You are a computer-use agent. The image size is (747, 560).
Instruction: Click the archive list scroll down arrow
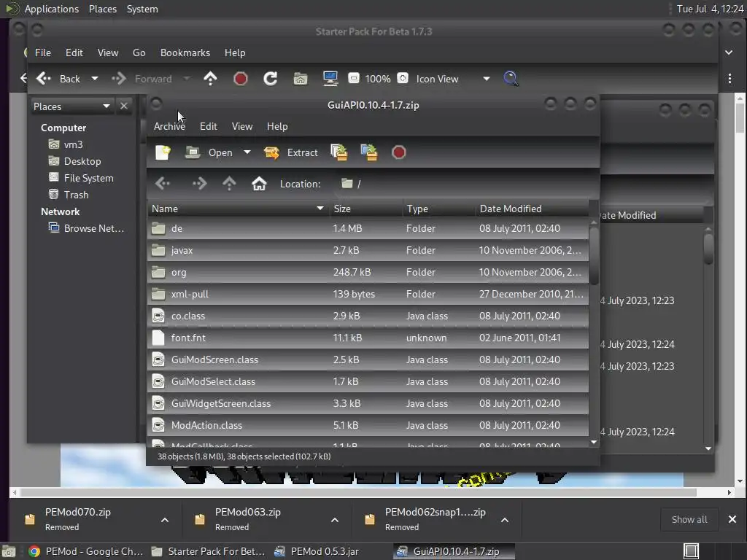coord(594,443)
